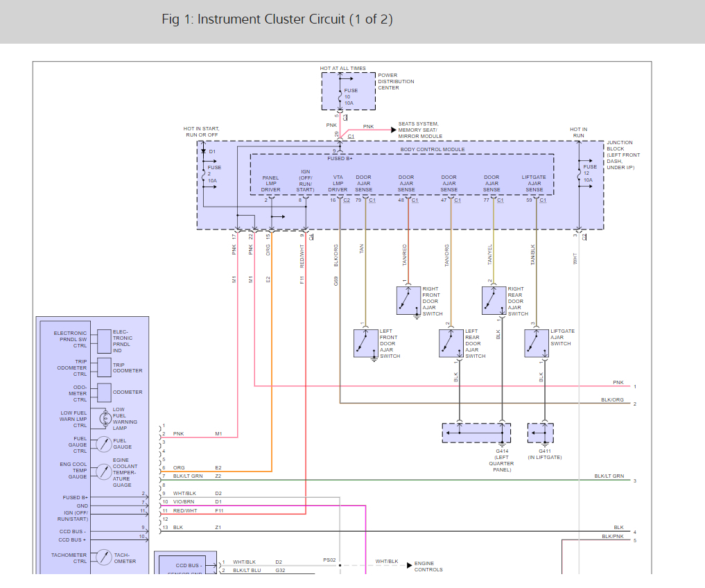Click the Fig 1 Instrument Cluster Circuit title
Image resolution: width=705 pixels, height=588 pixels.
(277, 19)
